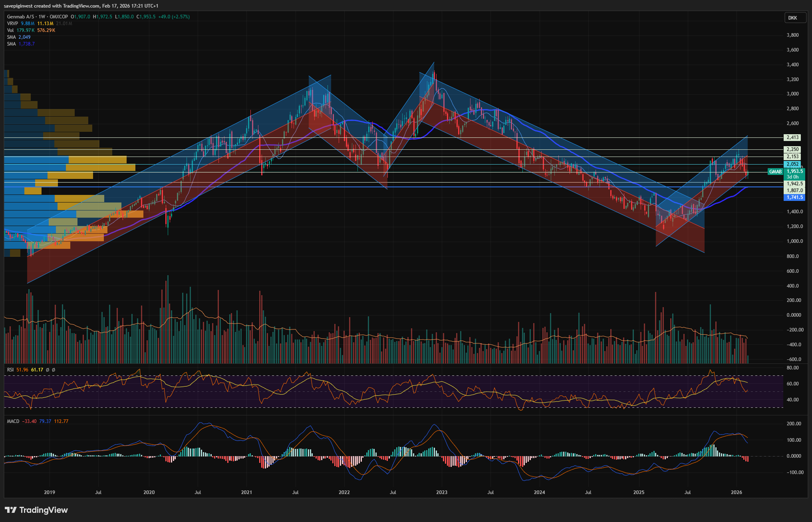
Task: Click the TradingView logo at bottom left
Action: 36,510
